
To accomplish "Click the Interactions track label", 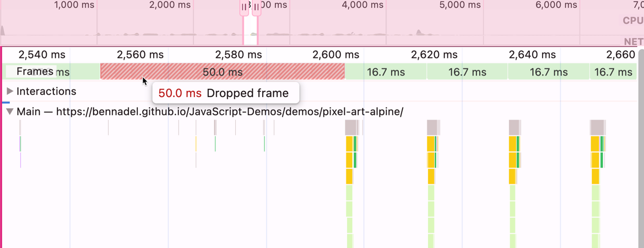I will pyautogui.click(x=46, y=91).
